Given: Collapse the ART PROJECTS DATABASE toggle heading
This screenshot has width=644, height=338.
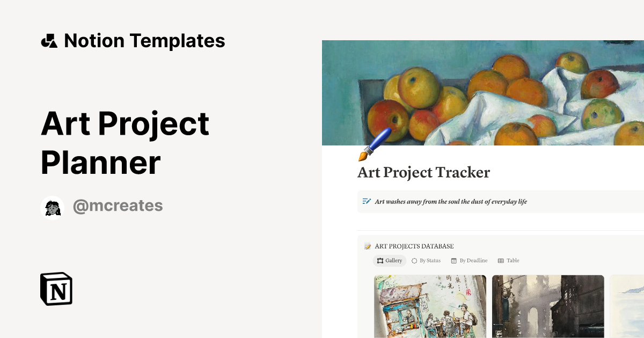Looking at the screenshot, I should pos(414,246).
